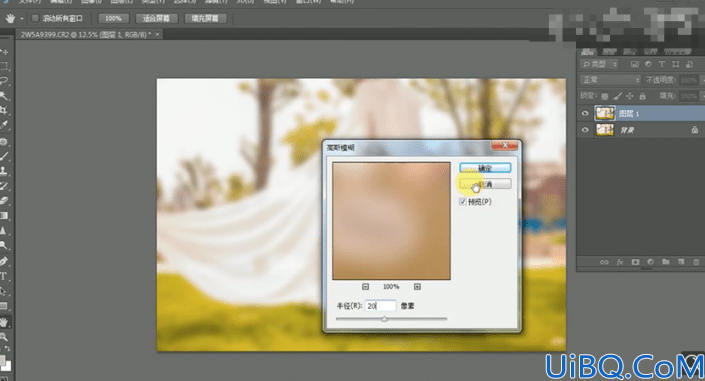This screenshot has height=381, width=705.
Task: Select the Gradient tool
Action: coord(4,215)
